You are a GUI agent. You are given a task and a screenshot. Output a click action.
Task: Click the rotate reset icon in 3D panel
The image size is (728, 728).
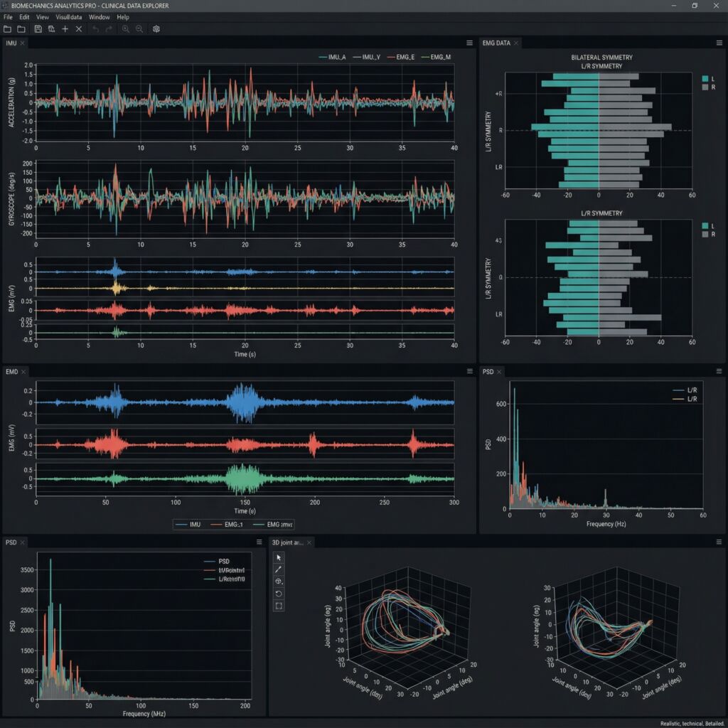pos(279,594)
